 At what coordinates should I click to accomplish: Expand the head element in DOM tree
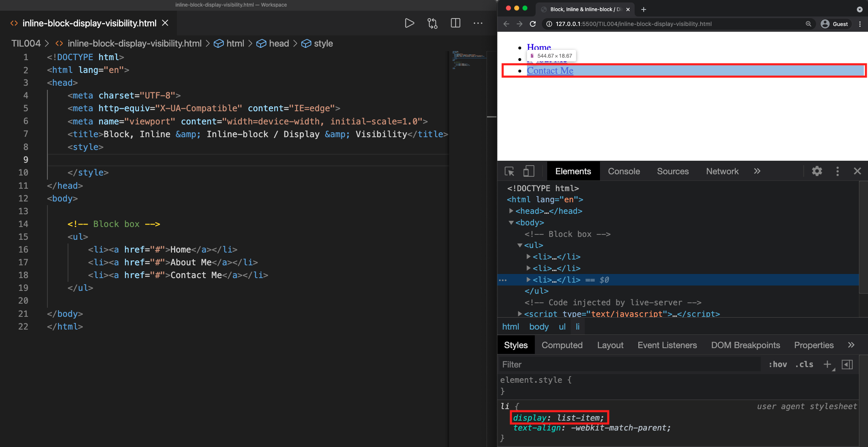(x=511, y=211)
